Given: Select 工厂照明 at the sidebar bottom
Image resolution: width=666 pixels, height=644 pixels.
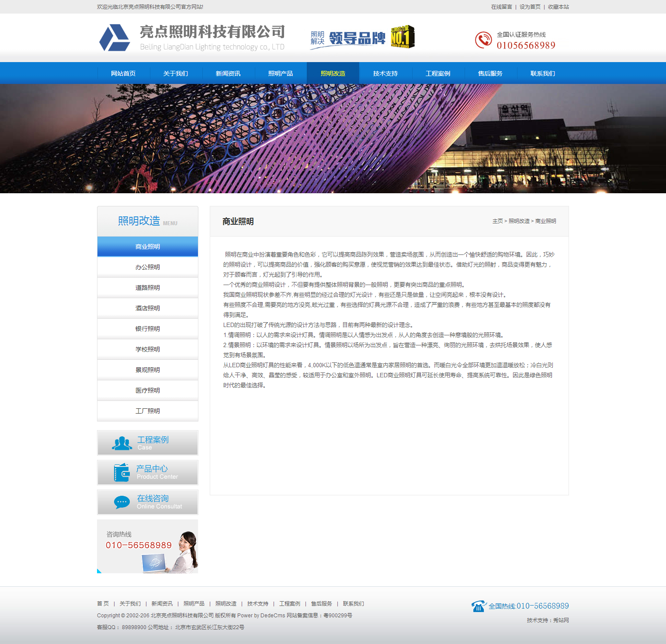Looking at the screenshot, I should (x=148, y=411).
